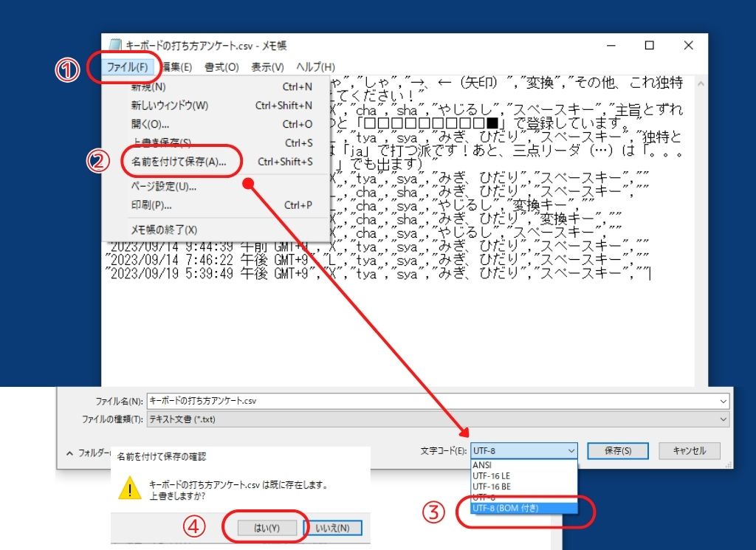The image size is (756, 550).
Task: Select 新しいウィンドウ(W) in the File menu
Action: pyautogui.click(x=170, y=106)
